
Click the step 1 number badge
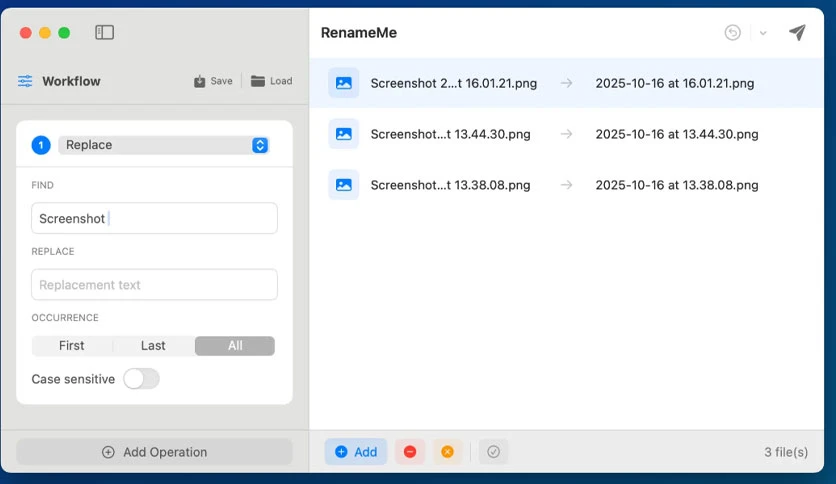41,145
